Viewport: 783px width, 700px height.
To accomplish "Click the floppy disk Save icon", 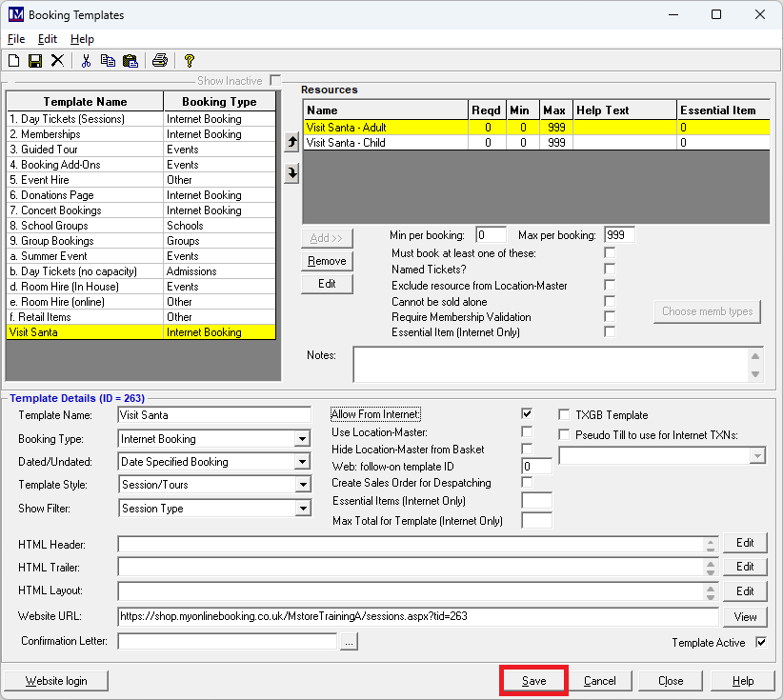I will tap(35, 61).
